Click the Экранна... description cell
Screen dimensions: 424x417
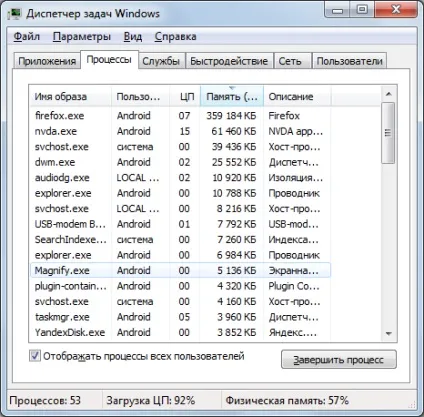[293, 271]
